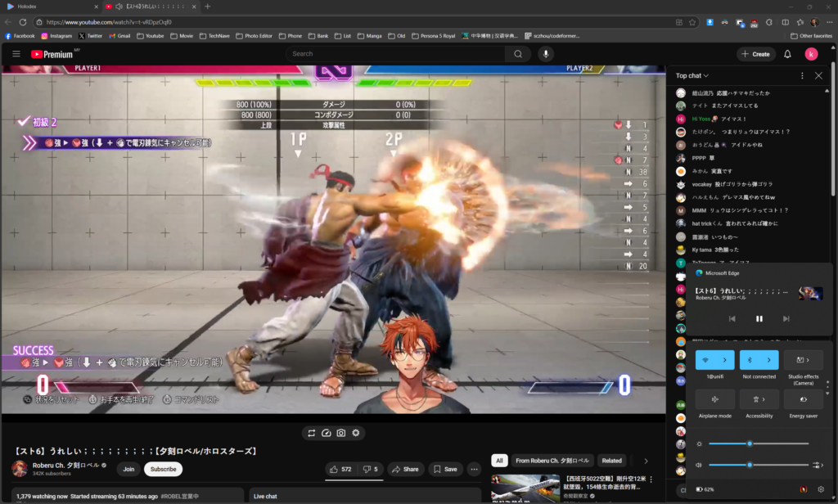Select the 'Related' filter chip
This screenshot has width=838, height=504.
(x=612, y=461)
